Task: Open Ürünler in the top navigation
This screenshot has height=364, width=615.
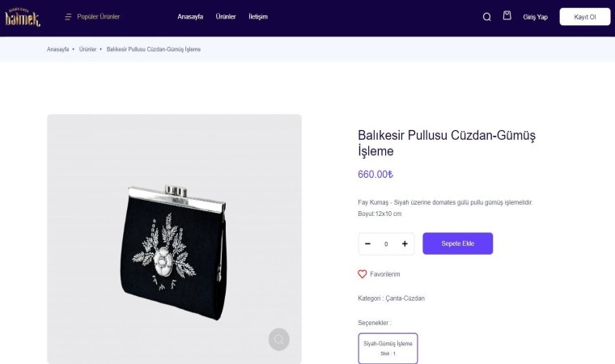Action: (226, 17)
